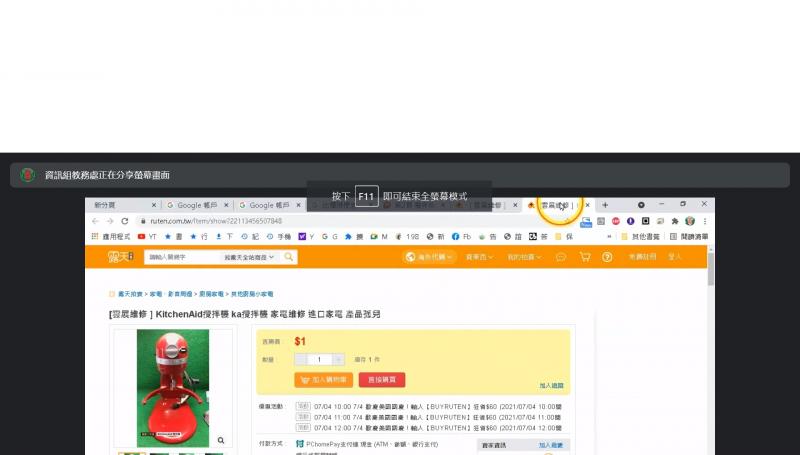800x455 pixels.
Task: Open a new browser tab with plus
Action: (x=604, y=205)
